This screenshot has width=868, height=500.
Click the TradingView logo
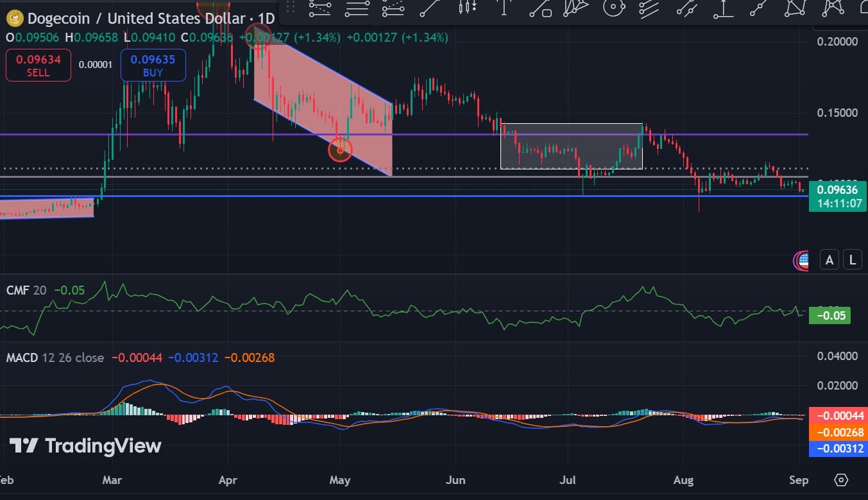coord(85,445)
